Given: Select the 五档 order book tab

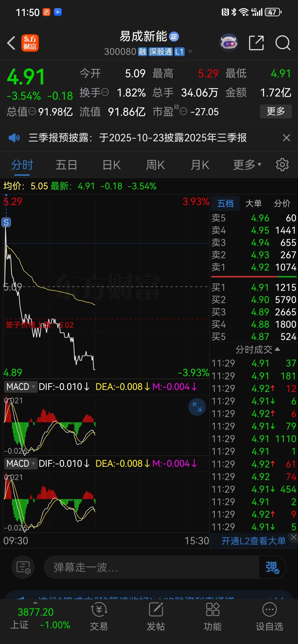Looking at the screenshot, I should tap(225, 204).
